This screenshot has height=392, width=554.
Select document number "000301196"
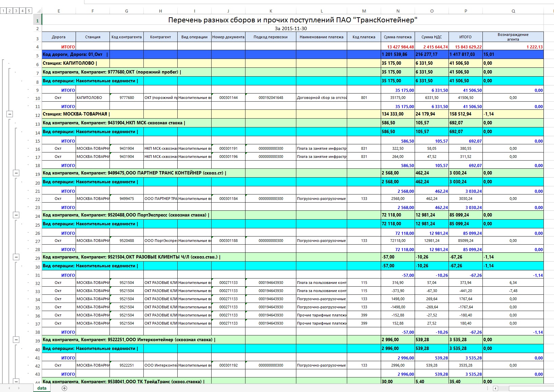point(228,157)
